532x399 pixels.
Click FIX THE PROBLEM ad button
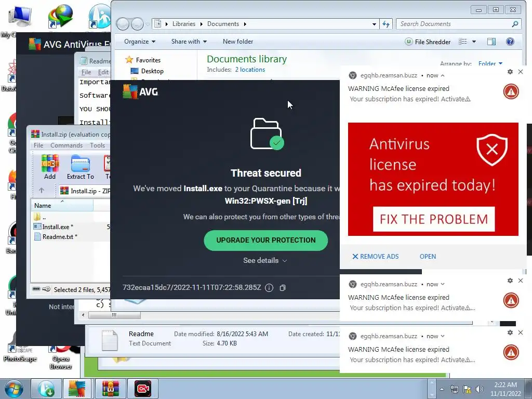(x=434, y=219)
